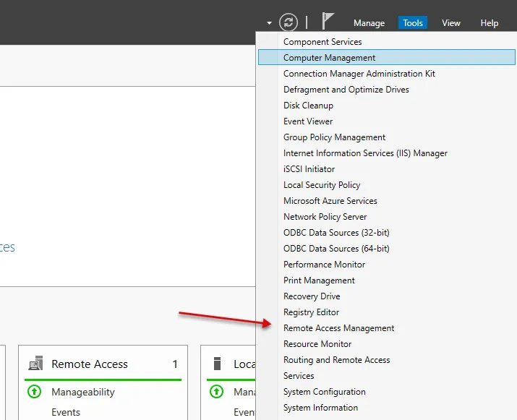Image resolution: width=517 pixels, height=420 pixels.
Task: Open the Help menu
Action: [490, 23]
